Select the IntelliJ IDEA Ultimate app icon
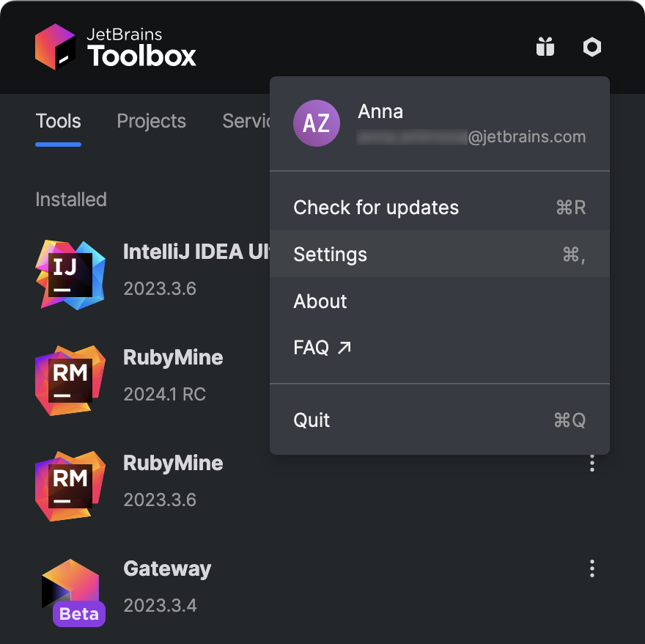The height and width of the screenshot is (644, 645). pos(70,275)
